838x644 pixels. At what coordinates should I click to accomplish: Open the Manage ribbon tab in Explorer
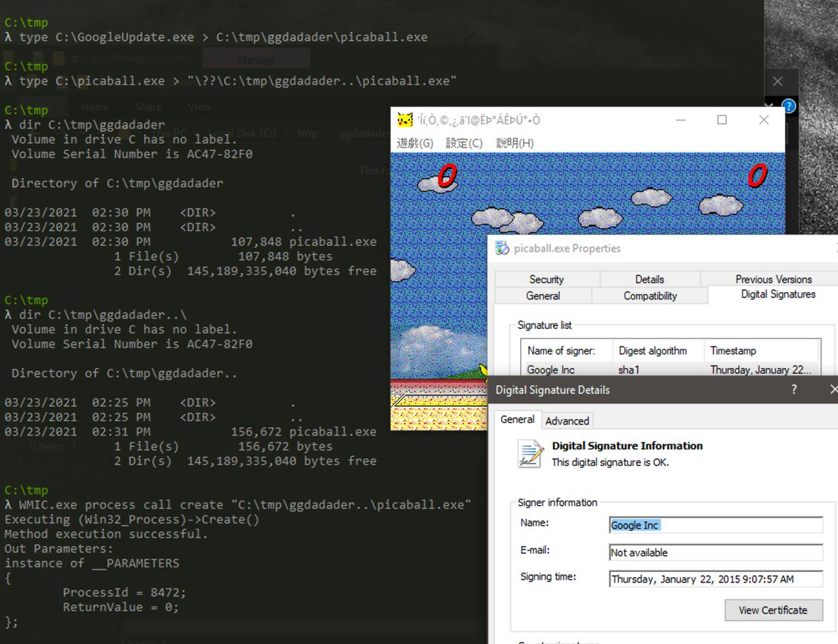click(x=256, y=60)
